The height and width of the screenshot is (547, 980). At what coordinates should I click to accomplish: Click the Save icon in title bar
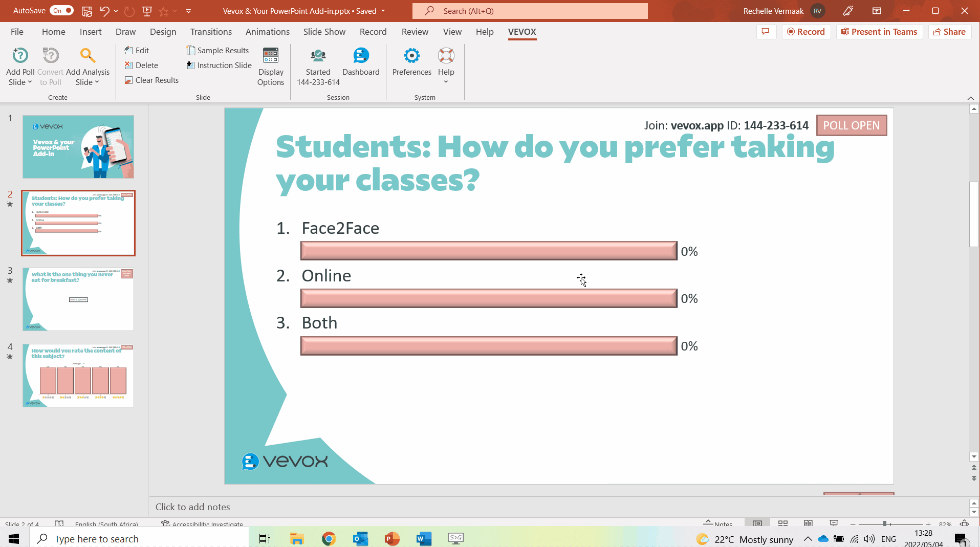(x=87, y=11)
